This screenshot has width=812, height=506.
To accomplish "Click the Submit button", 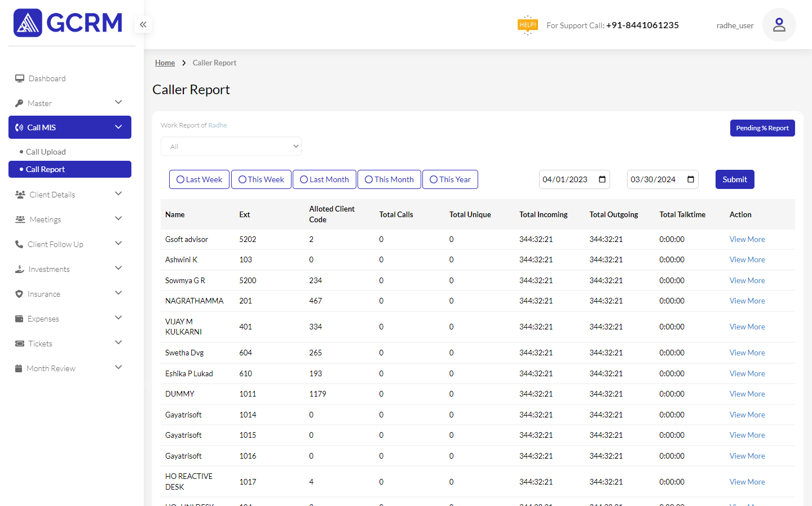I will 734,179.
